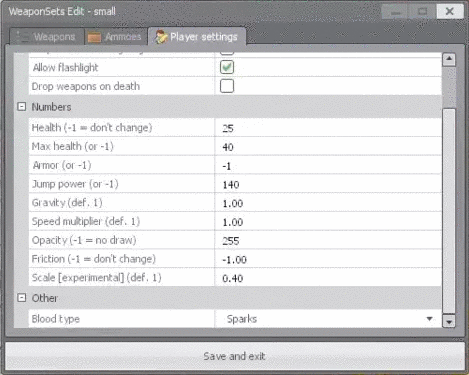This screenshot has height=375, width=469.
Task: Switch to the Weapons tab
Action: point(47,36)
